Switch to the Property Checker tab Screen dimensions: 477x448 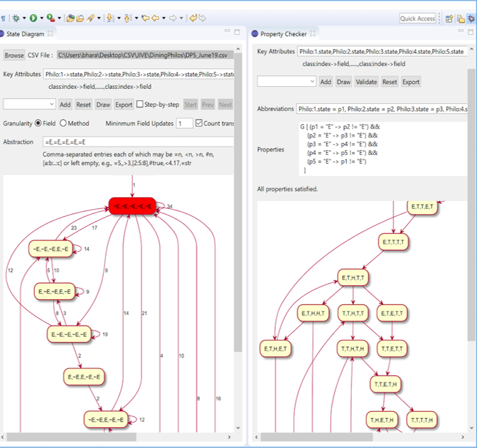pyautogui.click(x=283, y=34)
